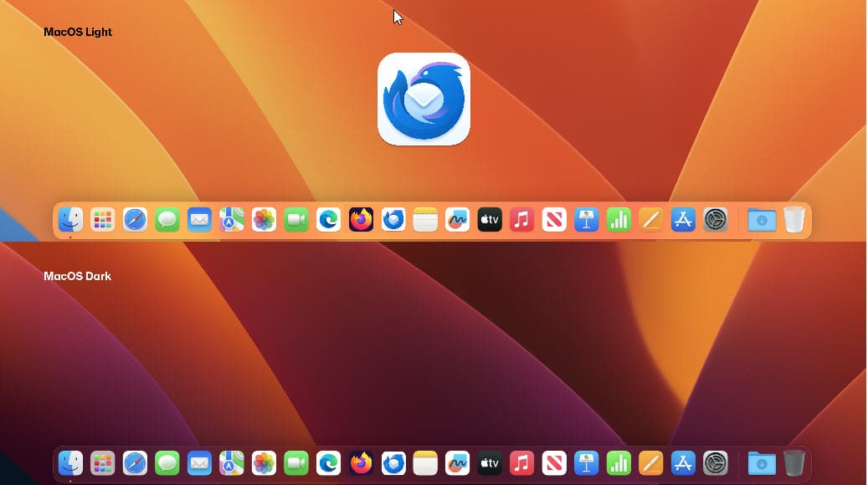Image resolution: width=868 pixels, height=485 pixels.
Task: Open Downloads folder in the light dock
Action: pyautogui.click(x=762, y=220)
